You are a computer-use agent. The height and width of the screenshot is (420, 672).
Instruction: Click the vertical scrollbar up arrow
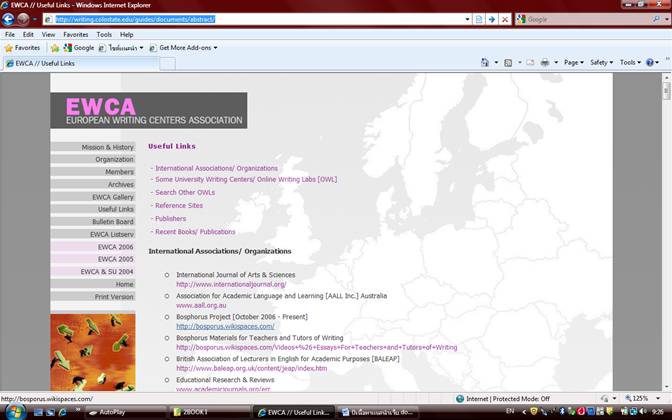click(x=666, y=78)
